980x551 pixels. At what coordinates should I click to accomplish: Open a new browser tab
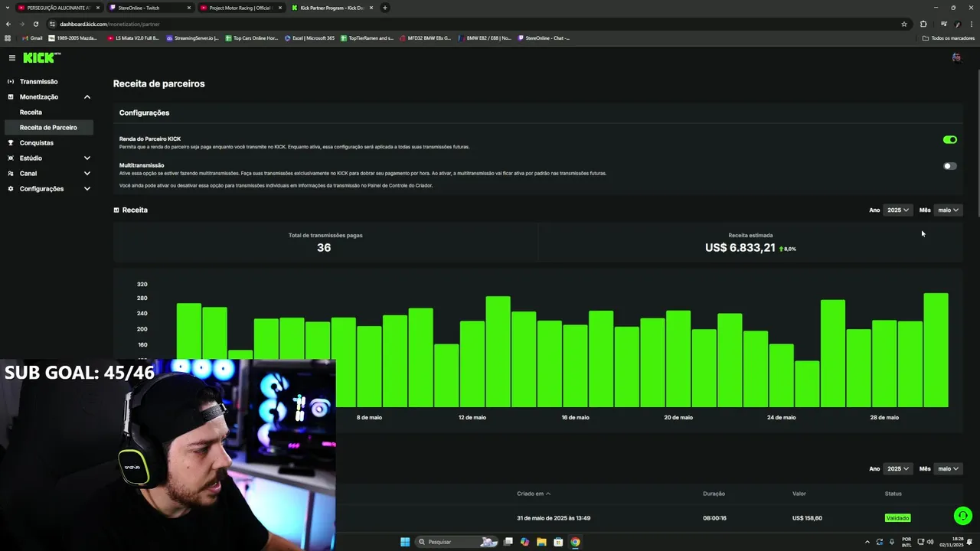385,8
